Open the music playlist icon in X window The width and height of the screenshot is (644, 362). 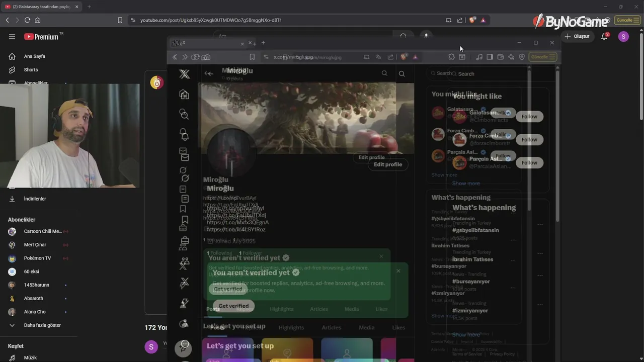click(479, 57)
